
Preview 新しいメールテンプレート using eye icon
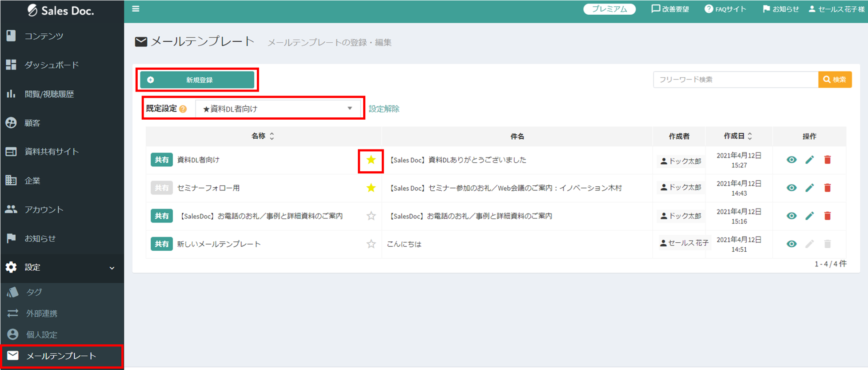point(792,244)
